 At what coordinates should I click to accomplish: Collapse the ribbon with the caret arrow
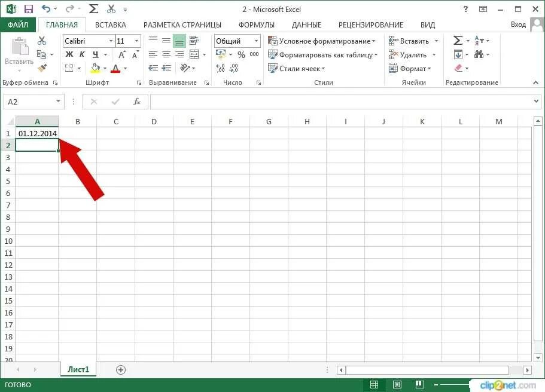click(x=535, y=82)
